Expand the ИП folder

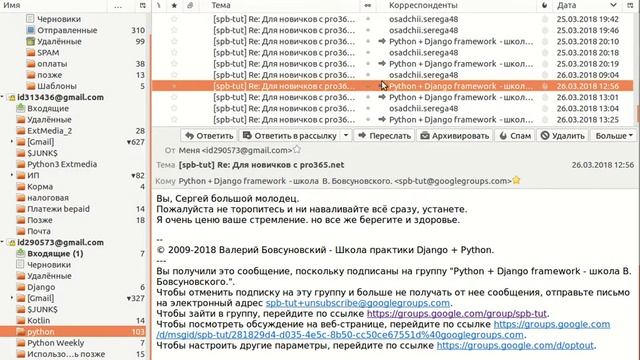pyautogui.click(x=12, y=175)
